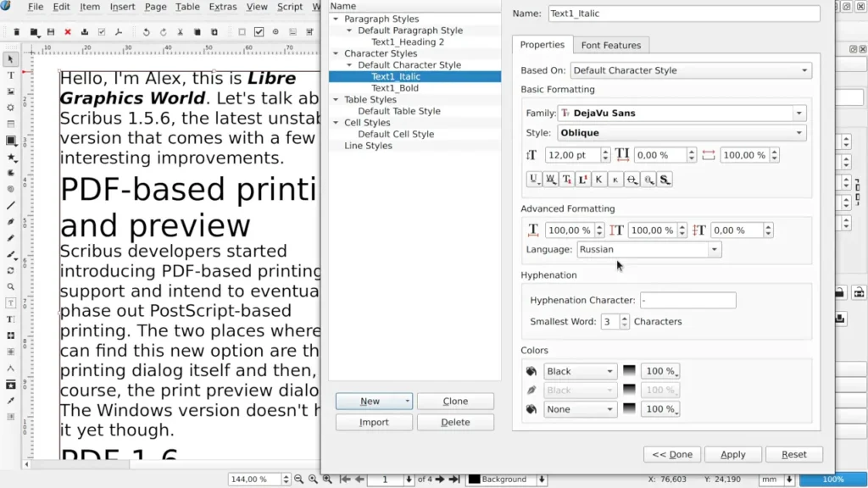The width and height of the screenshot is (868, 488).
Task: Click the Undo arrow in toolbar
Action: pos(146,32)
